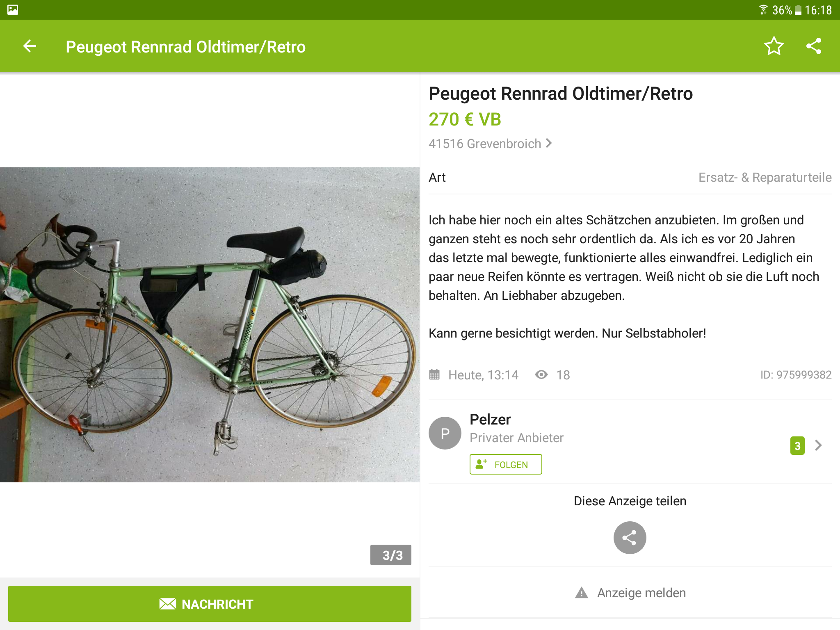This screenshot has height=630, width=840.
Task: Open the green Peugeot bike photo
Action: [x=210, y=324]
